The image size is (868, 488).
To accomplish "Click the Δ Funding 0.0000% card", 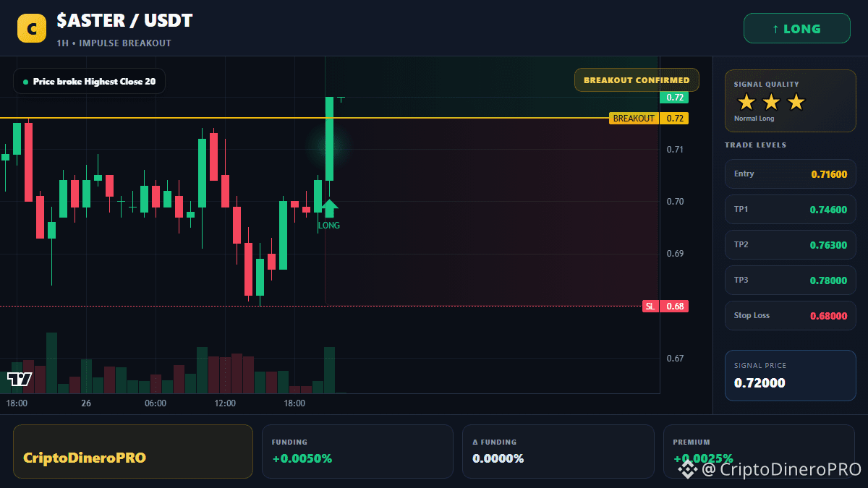I will (x=558, y=451).
